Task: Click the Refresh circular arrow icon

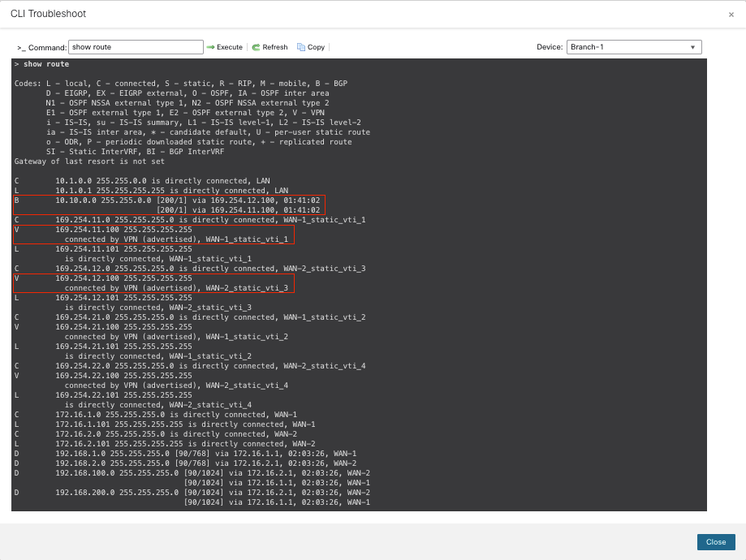Action: [x=256, y=47]
